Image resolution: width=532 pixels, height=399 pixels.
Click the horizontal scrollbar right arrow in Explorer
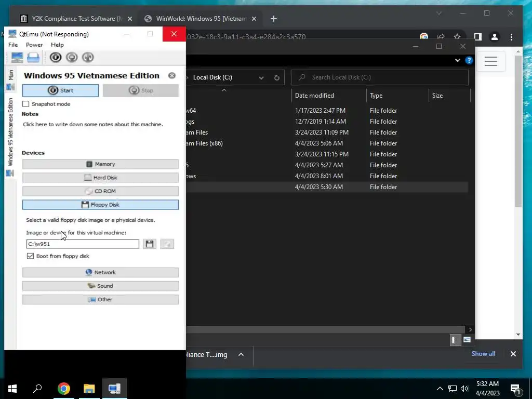pos(470,330)
